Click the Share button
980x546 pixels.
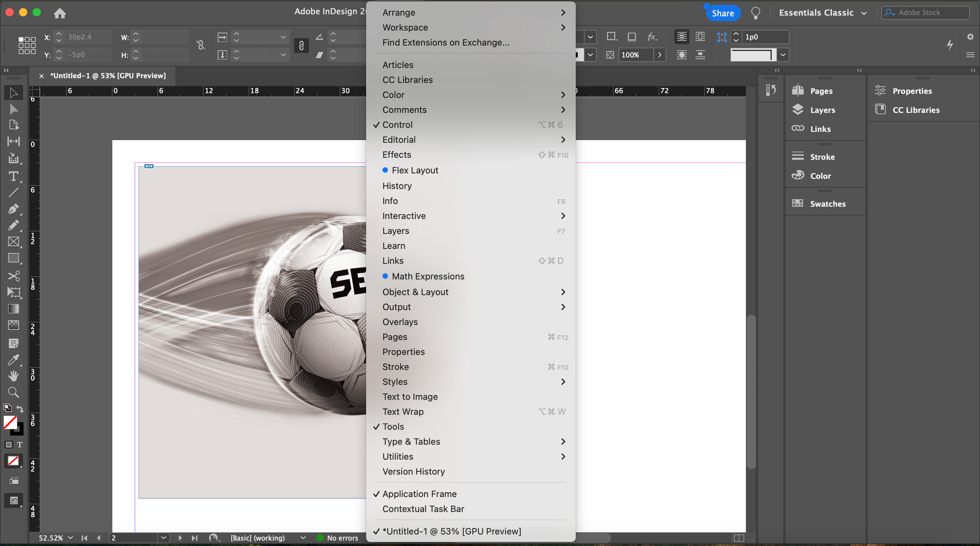(x=722, y=13)
